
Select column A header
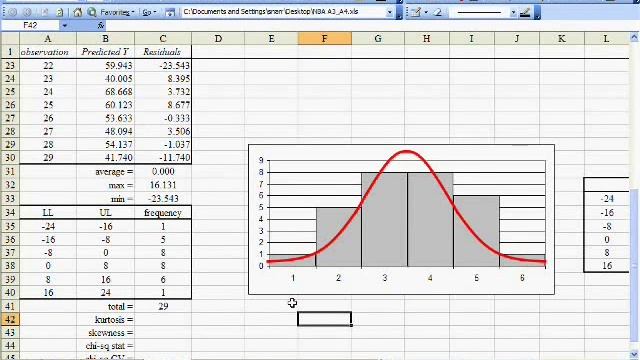click(48, 39)
